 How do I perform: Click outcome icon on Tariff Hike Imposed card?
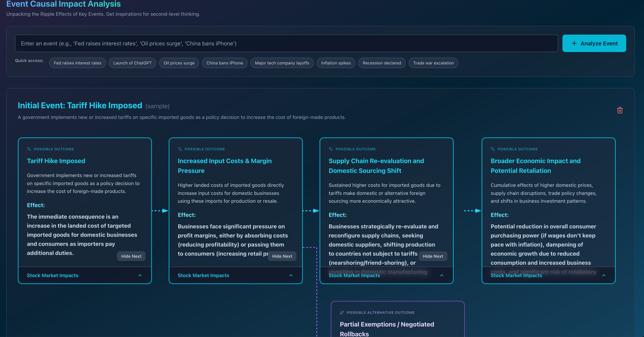coord(29,149)
